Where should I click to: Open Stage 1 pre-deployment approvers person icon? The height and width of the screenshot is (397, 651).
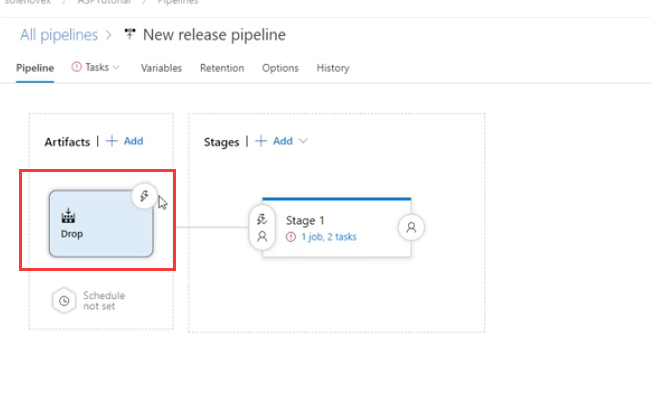coord(262,236)
